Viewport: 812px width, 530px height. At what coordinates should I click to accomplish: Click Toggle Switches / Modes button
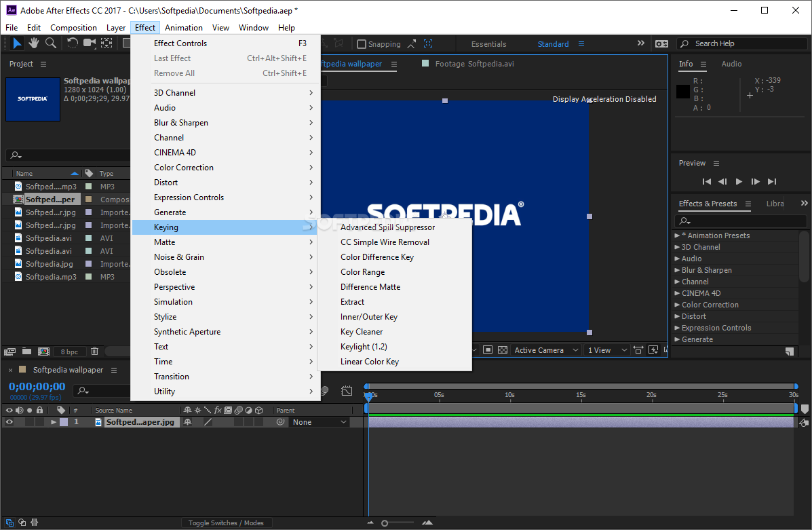pyautogui.click(x=226, y=523)
